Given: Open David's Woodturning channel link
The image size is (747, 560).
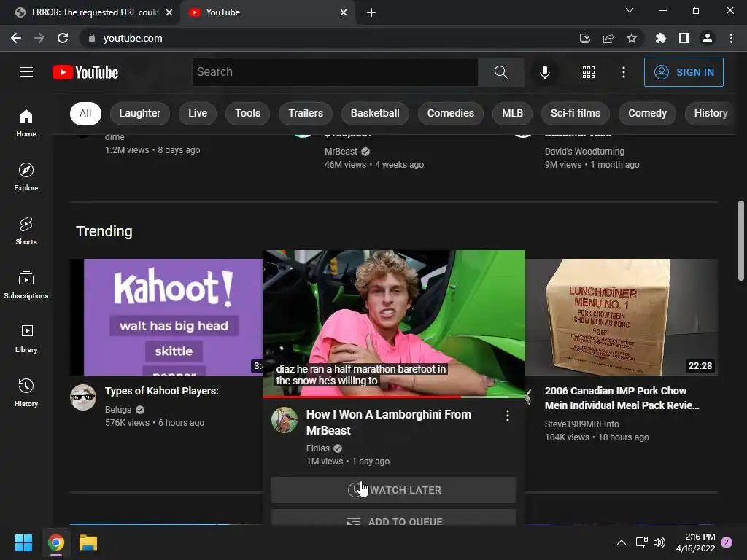Looking at the screenshot, I should click(x=584, y=152).
